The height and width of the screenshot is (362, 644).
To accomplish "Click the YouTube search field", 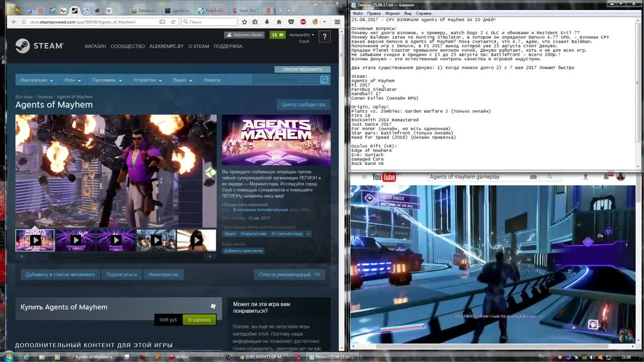I will pyautogui.click(x=477, y=177).
